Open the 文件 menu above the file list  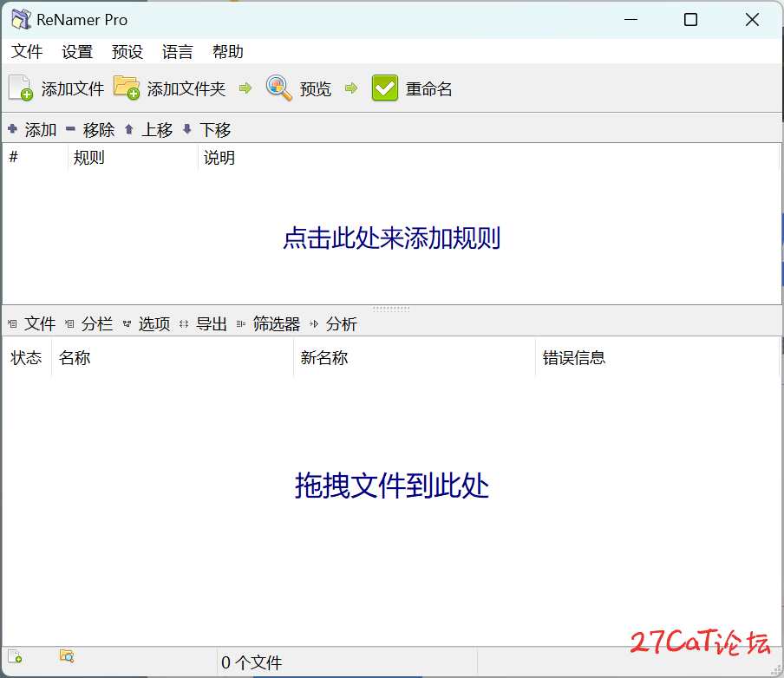(40, 323)
